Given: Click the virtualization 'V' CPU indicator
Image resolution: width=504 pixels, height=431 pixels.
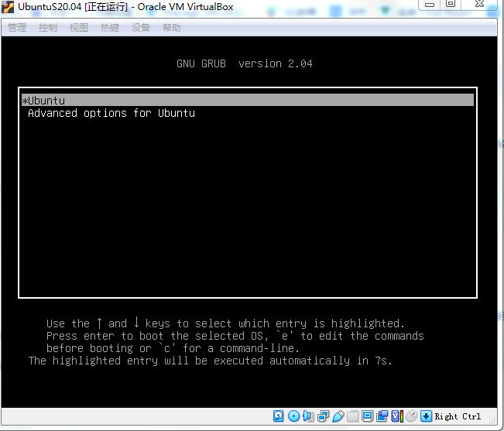Looking at the screenshot, I should tap(396, 416).
